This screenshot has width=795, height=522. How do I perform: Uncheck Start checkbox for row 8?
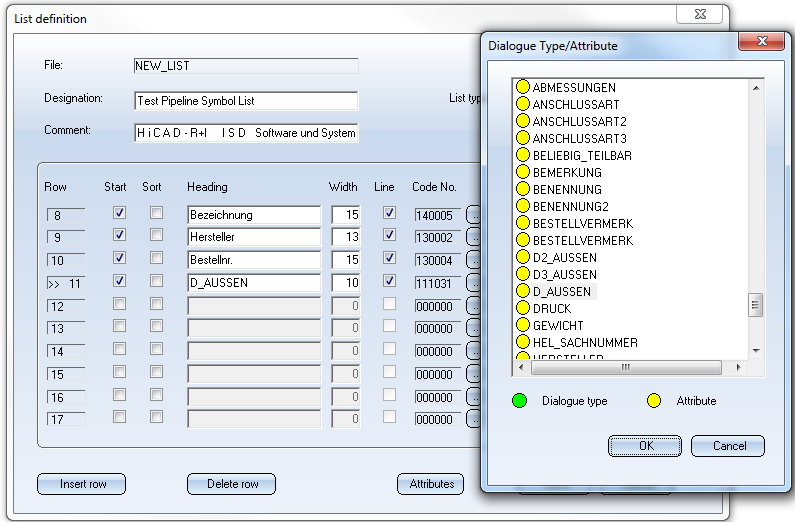tap(120, 213)
